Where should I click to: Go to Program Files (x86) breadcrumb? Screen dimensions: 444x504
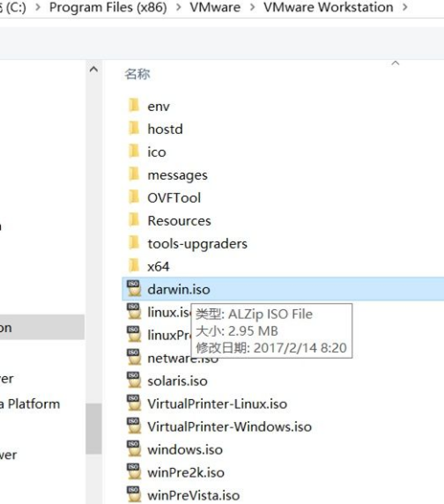(x=108, y=7)
